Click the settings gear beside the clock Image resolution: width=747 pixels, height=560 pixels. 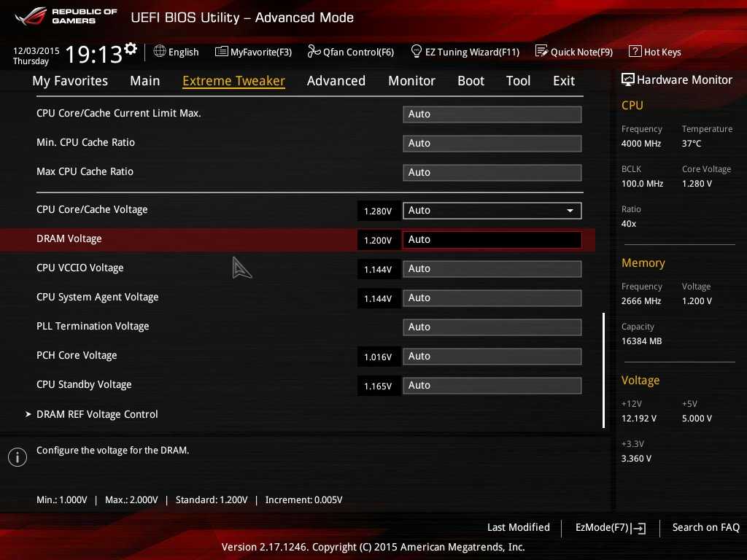point(131,49)
